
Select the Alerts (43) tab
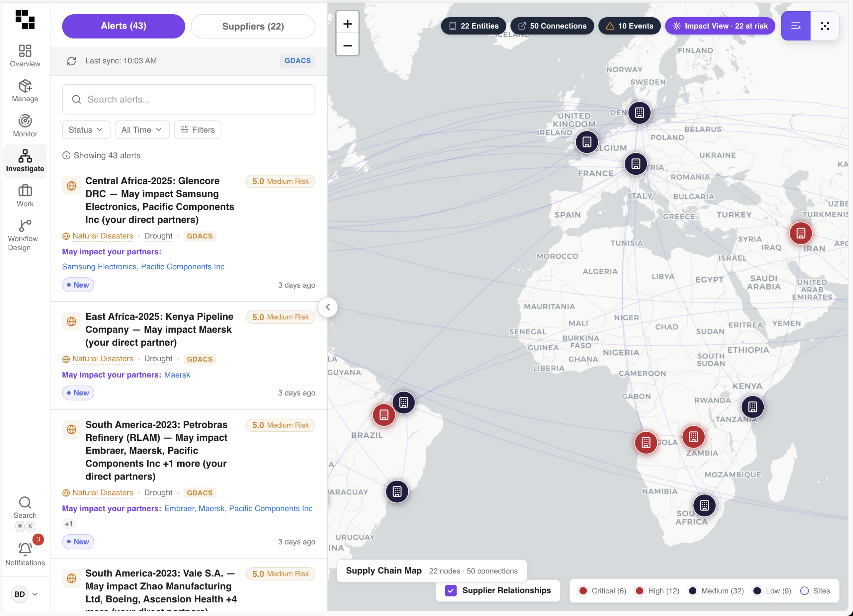123,26
